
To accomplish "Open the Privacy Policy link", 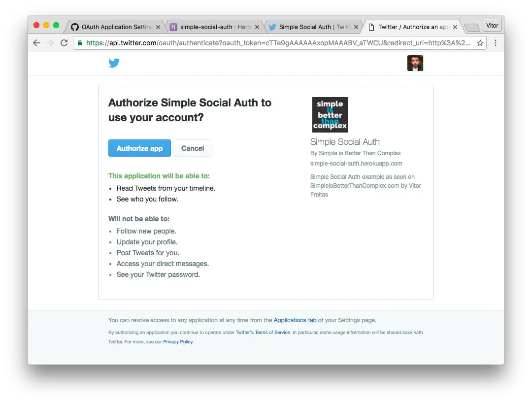I will [178, 341].
